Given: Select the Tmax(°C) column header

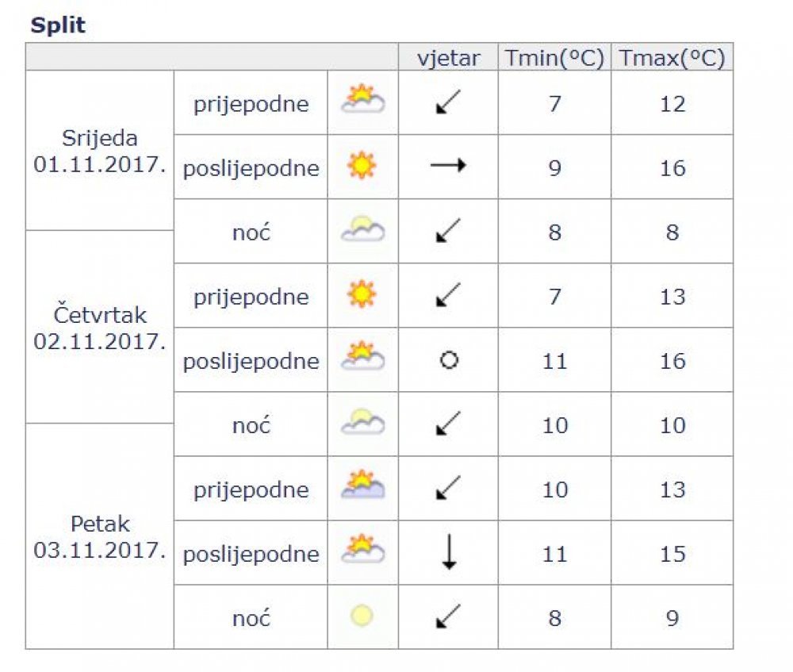Looking at the screenshot, I should [x=672, y=57].
